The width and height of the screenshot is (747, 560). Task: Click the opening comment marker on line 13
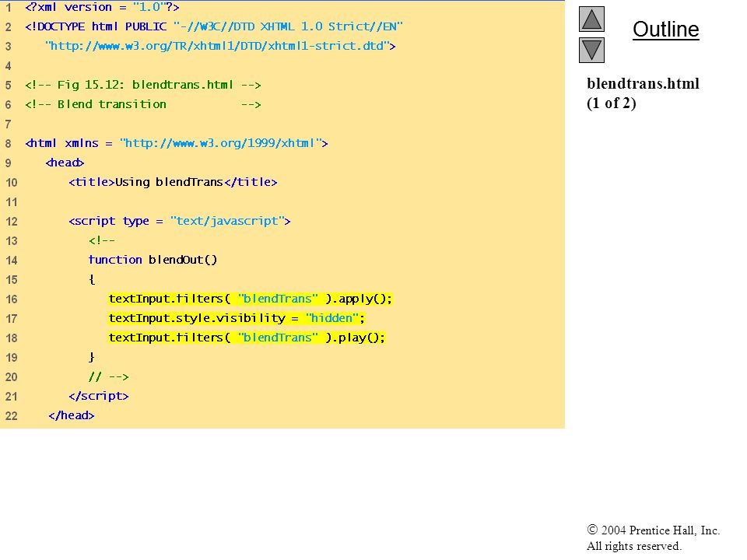pos(101,240)
